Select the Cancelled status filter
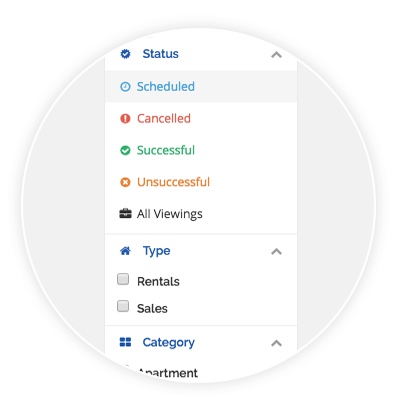Image resolution: width=398 pixels, height=398 pixels. pos(201,118)
